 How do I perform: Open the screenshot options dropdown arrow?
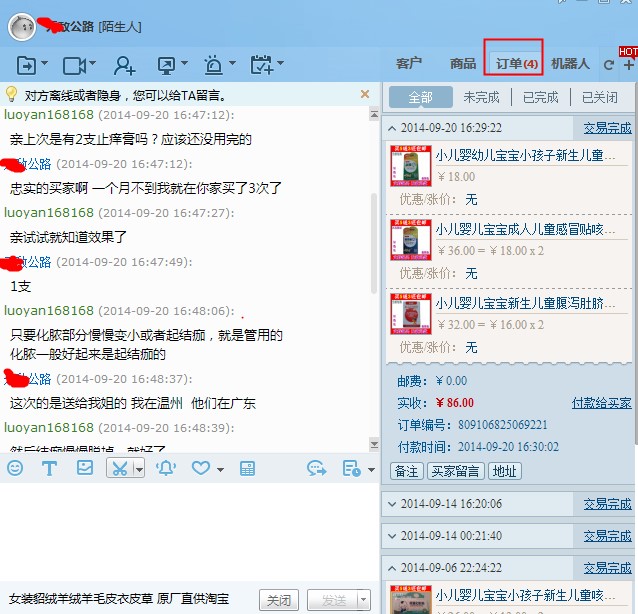coord(139,469)
